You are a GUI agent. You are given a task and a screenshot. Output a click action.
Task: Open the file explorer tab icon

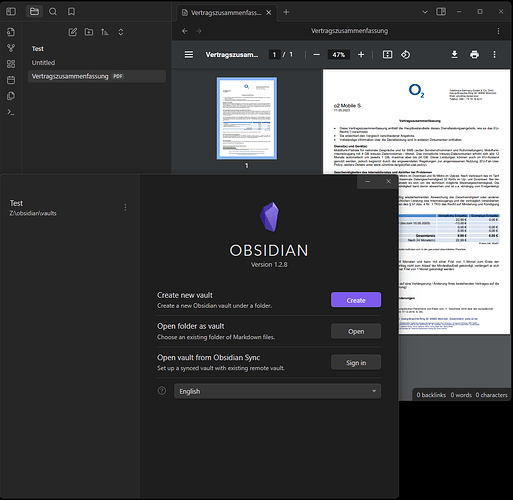coord(34,12)
